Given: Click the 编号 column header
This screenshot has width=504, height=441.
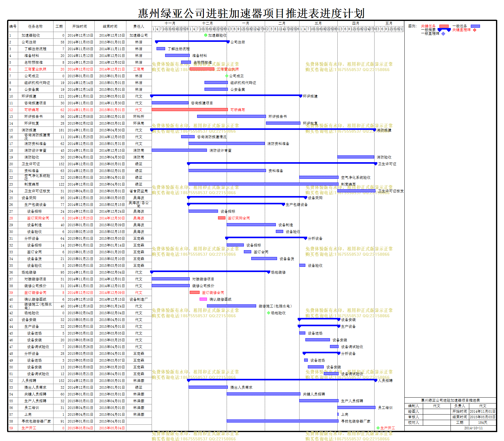Looking at the screenshot, I should point(13,26).
